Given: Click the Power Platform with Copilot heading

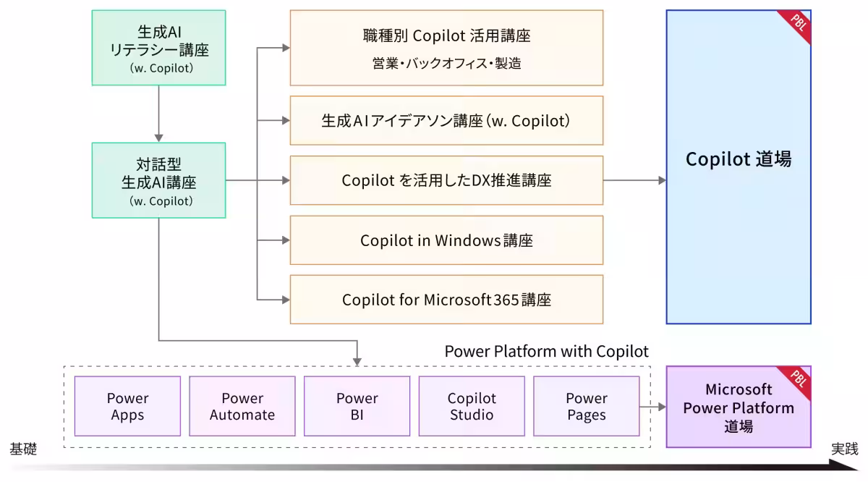Looking at the screenshot, I should (546, 352).
